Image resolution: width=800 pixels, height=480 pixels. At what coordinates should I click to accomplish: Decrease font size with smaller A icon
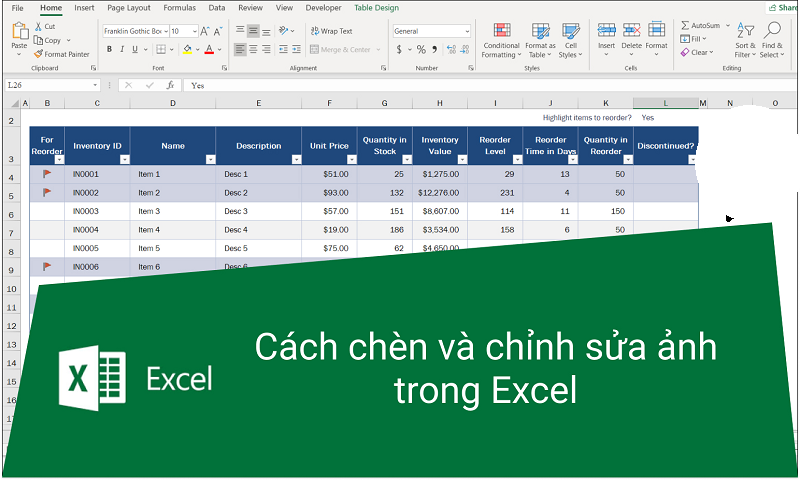click(x=218, y=32)
